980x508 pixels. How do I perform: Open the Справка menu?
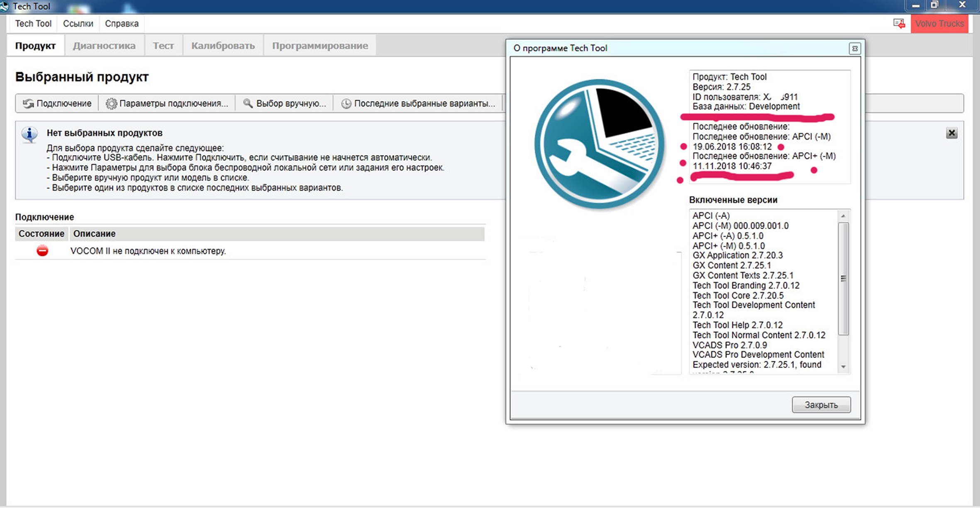point(122,24)
